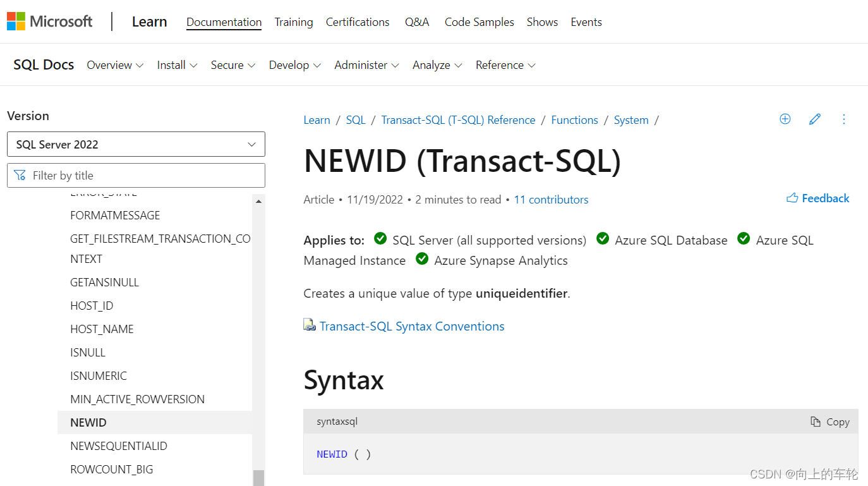The height and width of the screenshot is (486, 868).
Task: Select NEWID in sidebar
Action: pos(155,423)
